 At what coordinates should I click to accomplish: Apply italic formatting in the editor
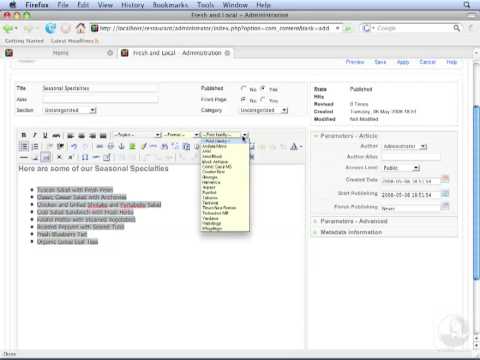click(x=34, y=135)
